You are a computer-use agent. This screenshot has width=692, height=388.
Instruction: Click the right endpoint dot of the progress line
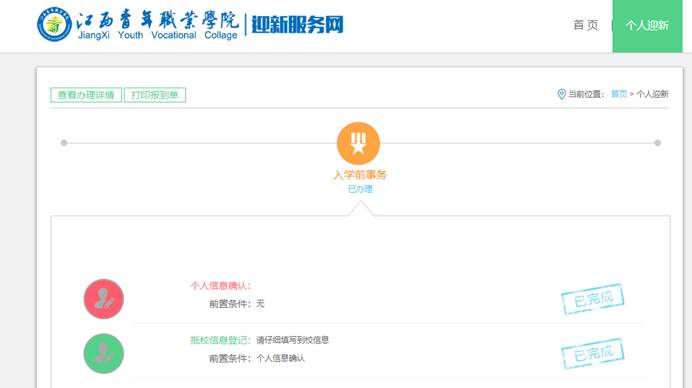tap(658, 143)
